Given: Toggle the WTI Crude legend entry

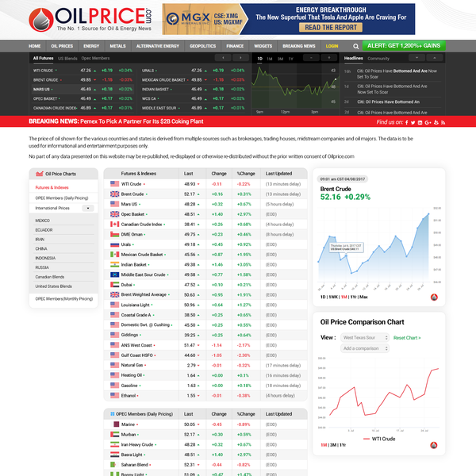Looking at the screenshot, I should coord(379,439).
